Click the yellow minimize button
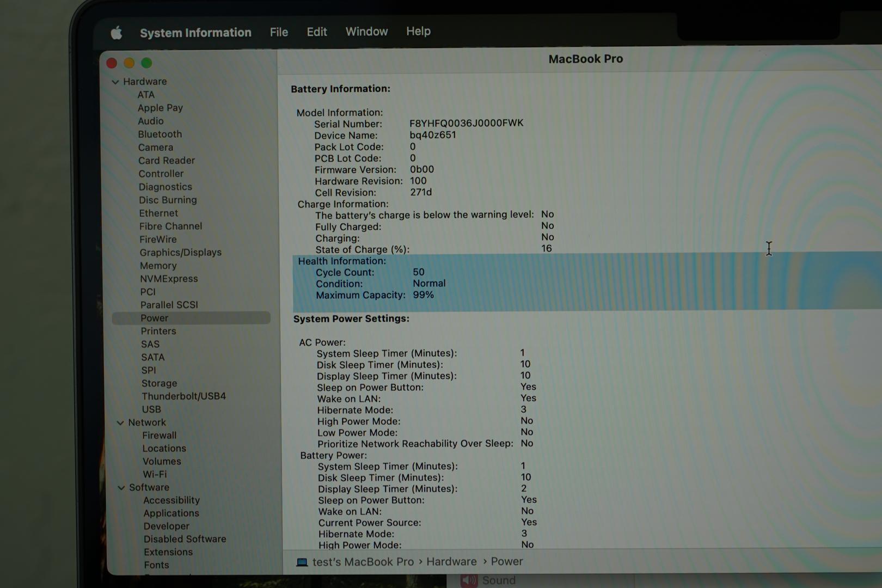Screen dimensions: 882x588 [x=129, y=63]
